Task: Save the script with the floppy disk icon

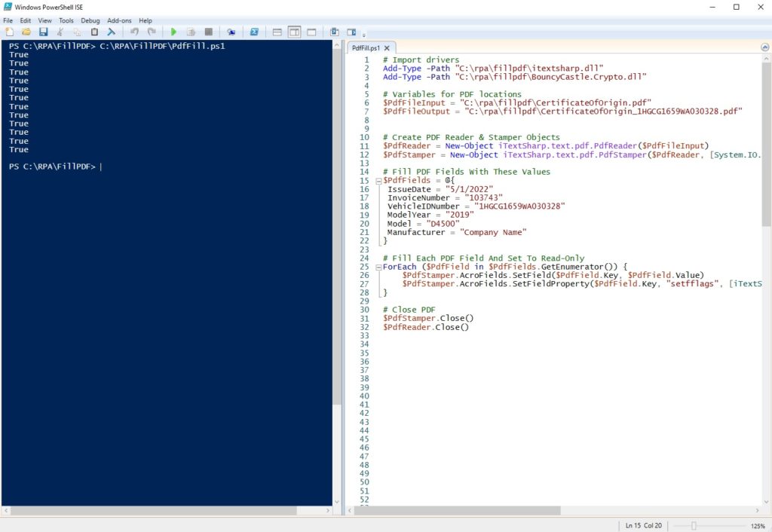Action: tap(43, 32)
